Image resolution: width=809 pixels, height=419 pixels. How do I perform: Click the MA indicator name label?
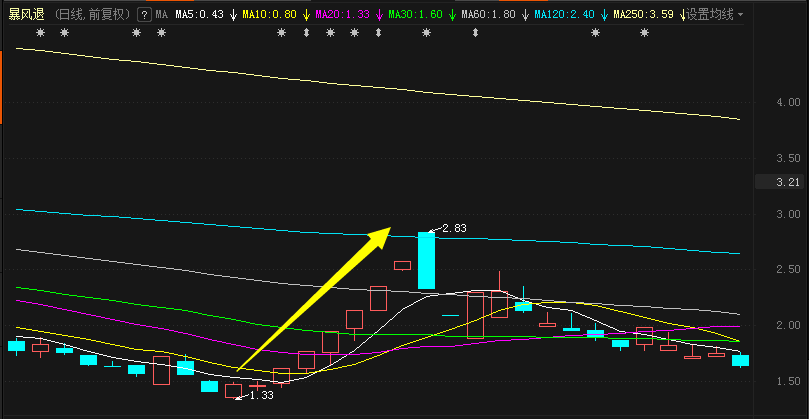[x=162, y=15]
